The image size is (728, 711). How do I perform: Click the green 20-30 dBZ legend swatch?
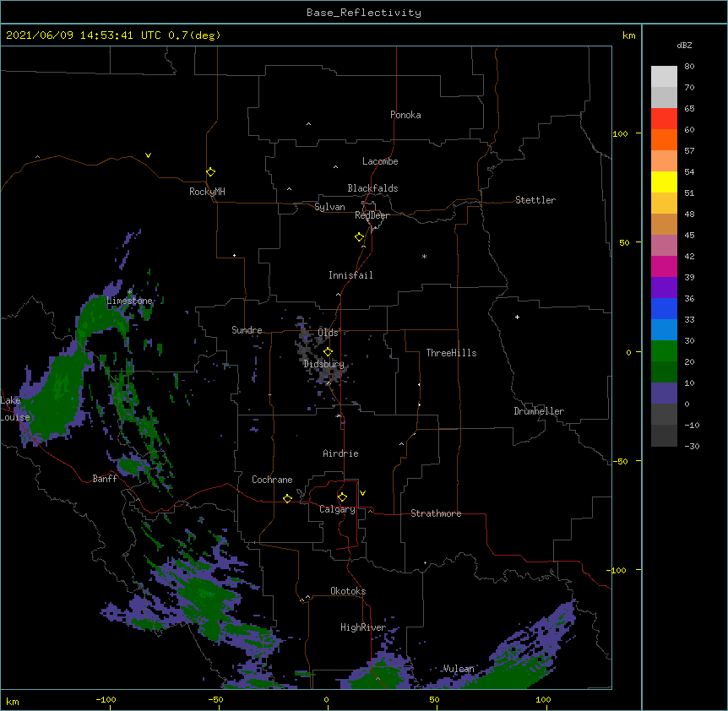[664, 351]
